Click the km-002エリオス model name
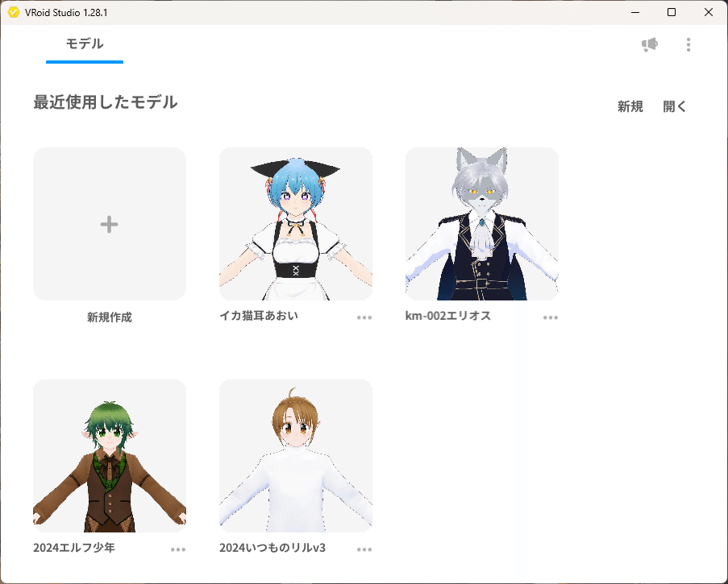This screenshot has width=728, height=584. point(448,316)
